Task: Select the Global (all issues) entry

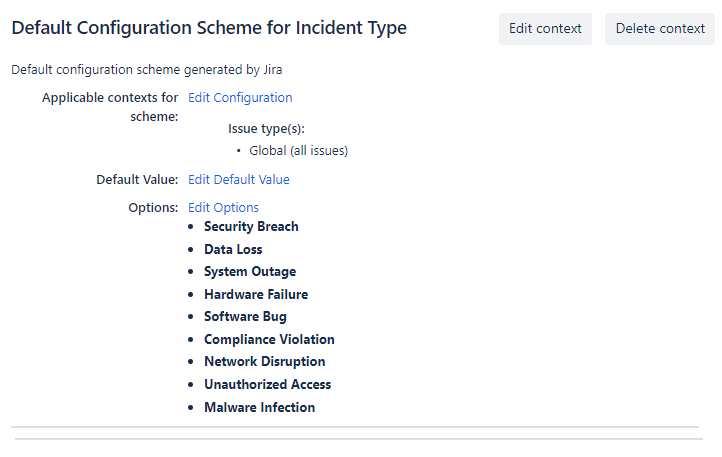Action: [x=298, y=151]
